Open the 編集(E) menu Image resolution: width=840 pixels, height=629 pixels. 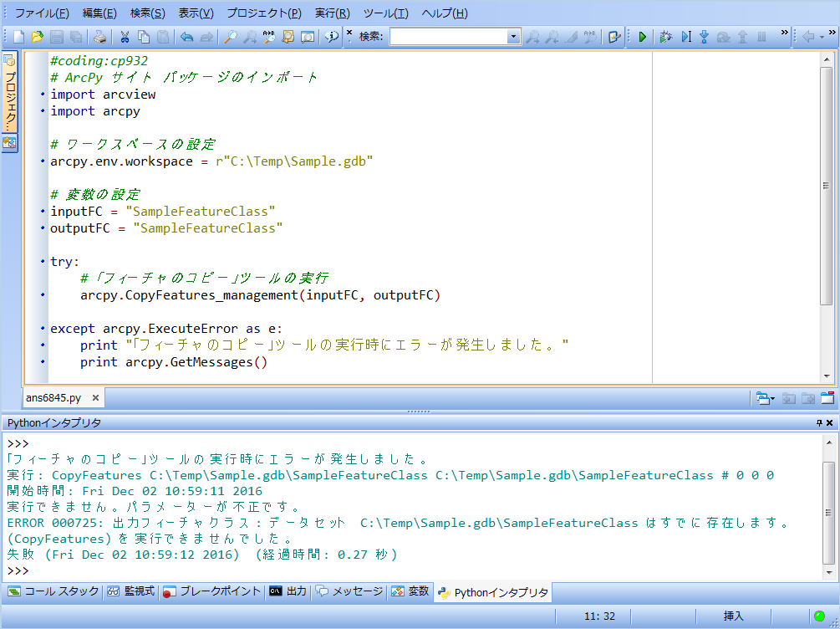click(x=99, y=13)
